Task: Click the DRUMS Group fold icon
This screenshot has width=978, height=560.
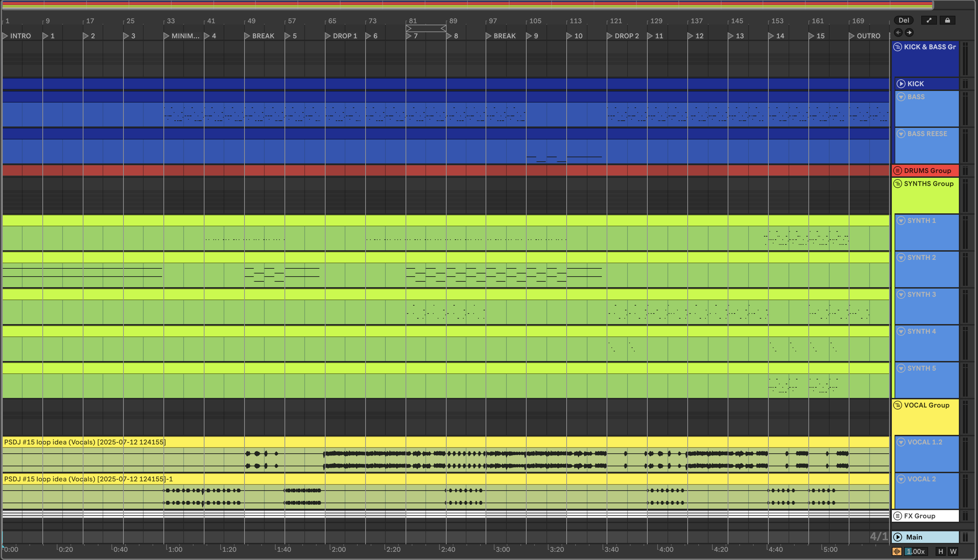Action: point(897,171)
